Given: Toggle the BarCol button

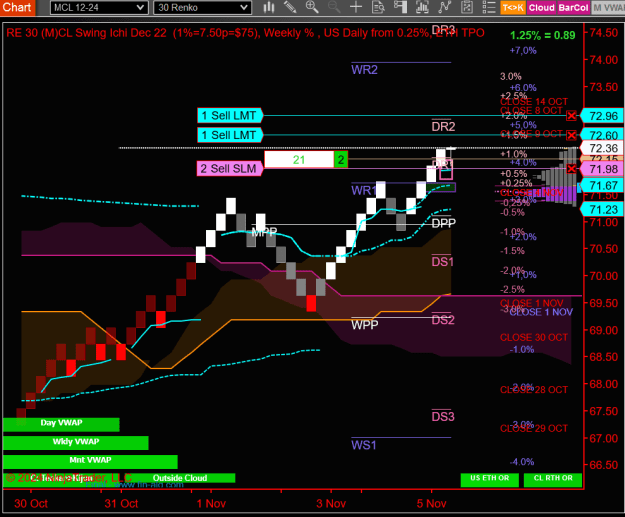Looking at the screenshot, I should click(573, 8).
